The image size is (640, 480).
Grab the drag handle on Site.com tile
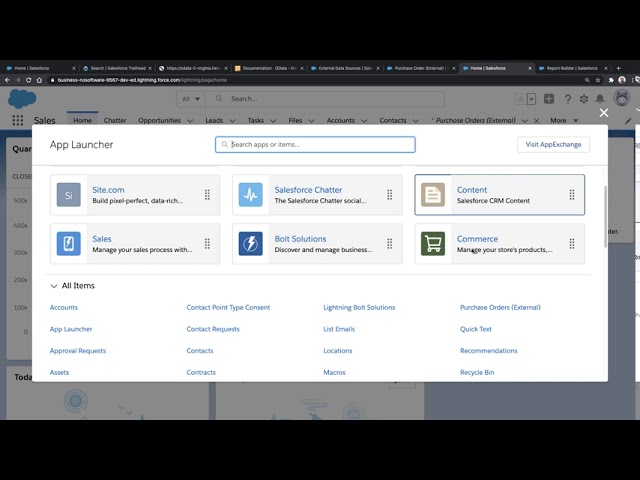pos(207,195)
